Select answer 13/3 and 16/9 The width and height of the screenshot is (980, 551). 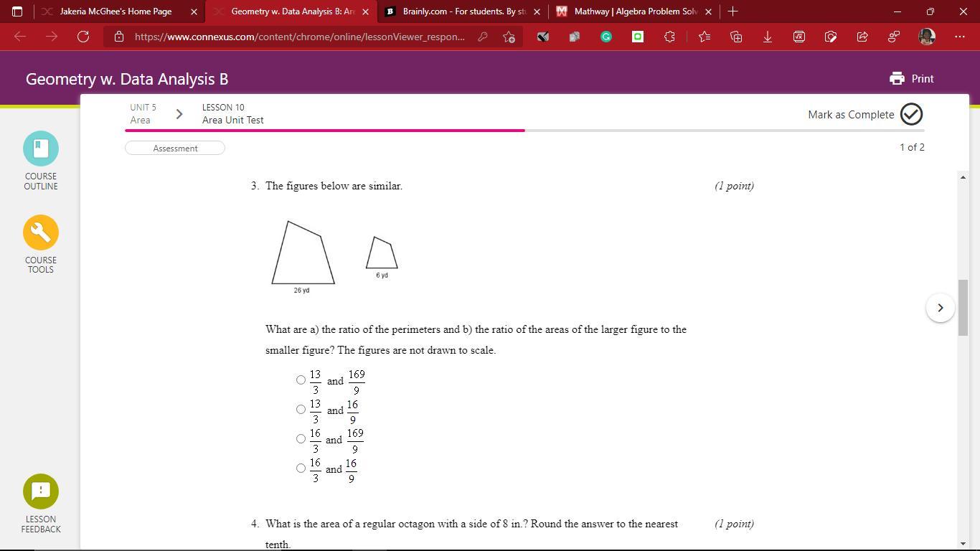[x=301, y=410]
